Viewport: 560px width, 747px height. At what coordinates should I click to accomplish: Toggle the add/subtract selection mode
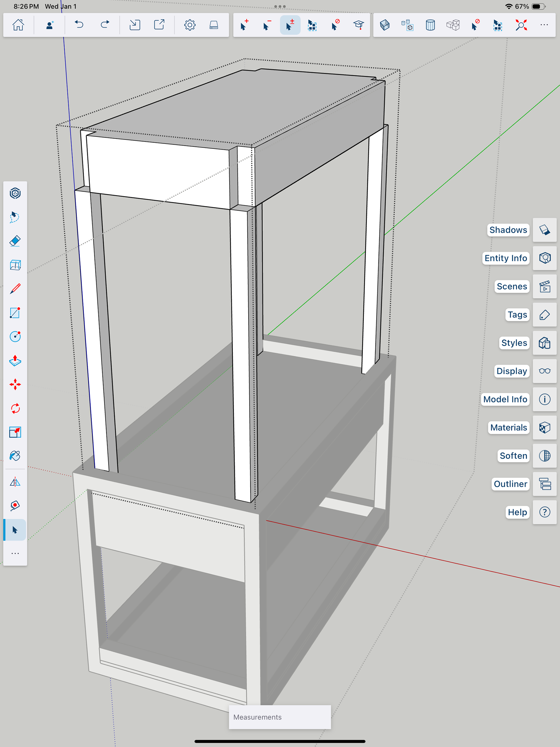pos(290,25)
